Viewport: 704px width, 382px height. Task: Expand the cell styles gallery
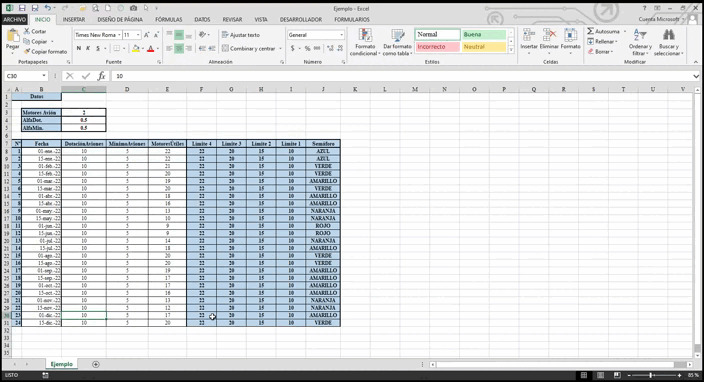pos(511,50)
